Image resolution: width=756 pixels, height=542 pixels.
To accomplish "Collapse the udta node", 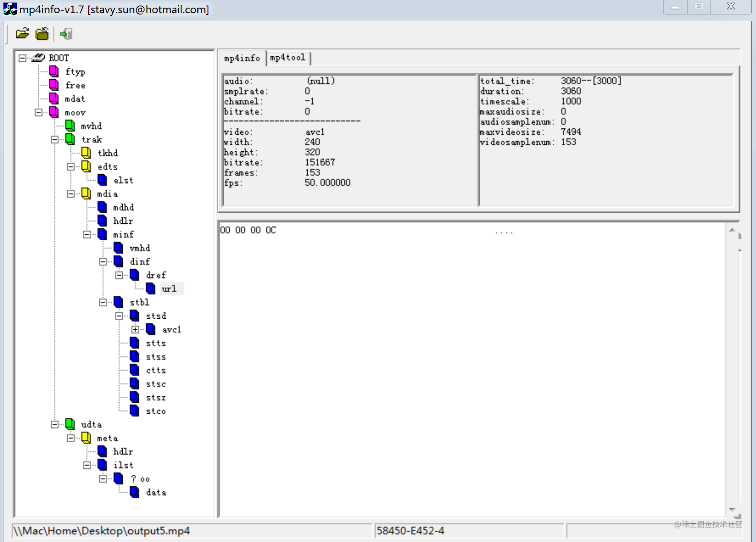I will (55, 424).
